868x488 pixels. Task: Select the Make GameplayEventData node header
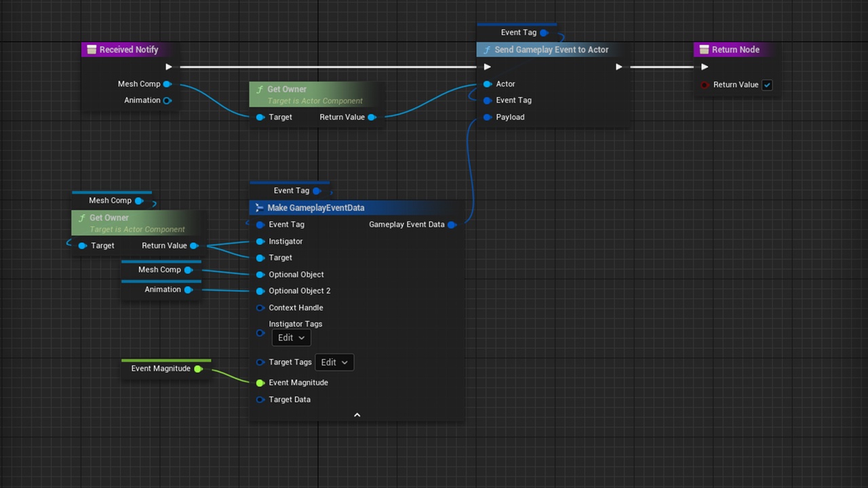pos(316,208)
